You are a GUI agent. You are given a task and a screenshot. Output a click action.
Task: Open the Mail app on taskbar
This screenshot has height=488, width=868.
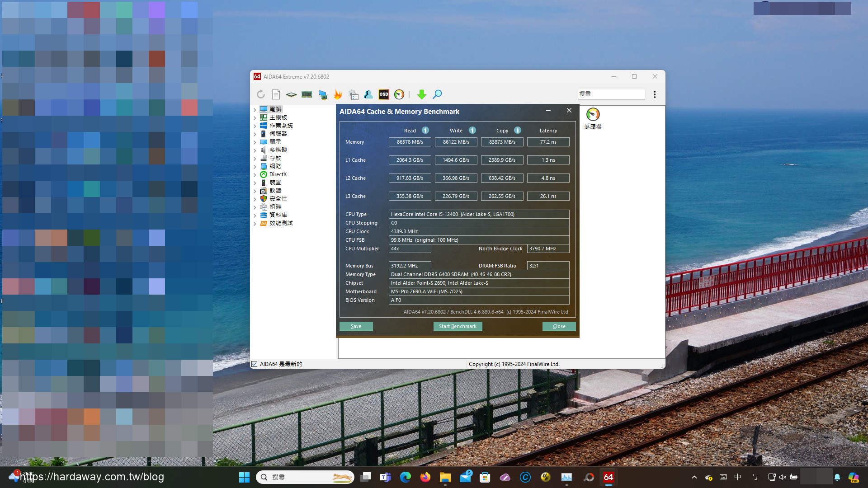[465, 477]
